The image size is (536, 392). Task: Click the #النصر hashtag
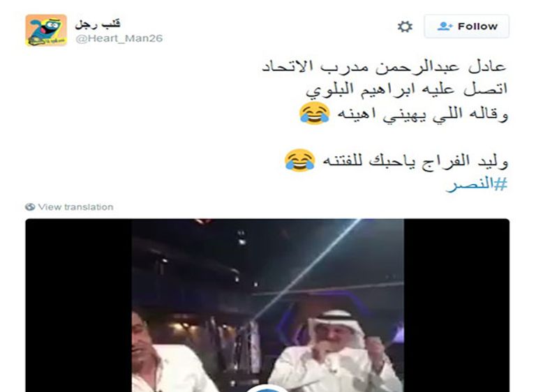click(477, 184)
